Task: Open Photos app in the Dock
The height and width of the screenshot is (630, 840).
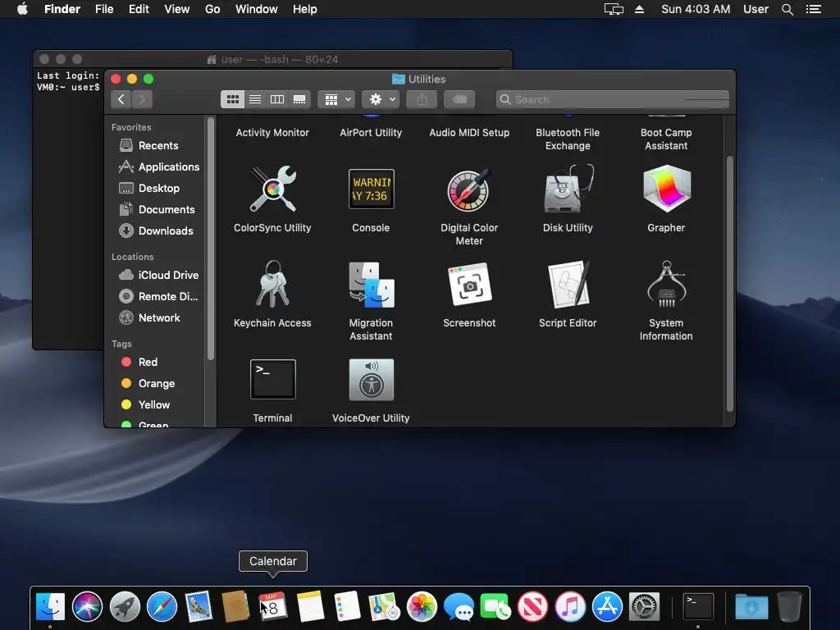Action: click(x=422, y=607)
